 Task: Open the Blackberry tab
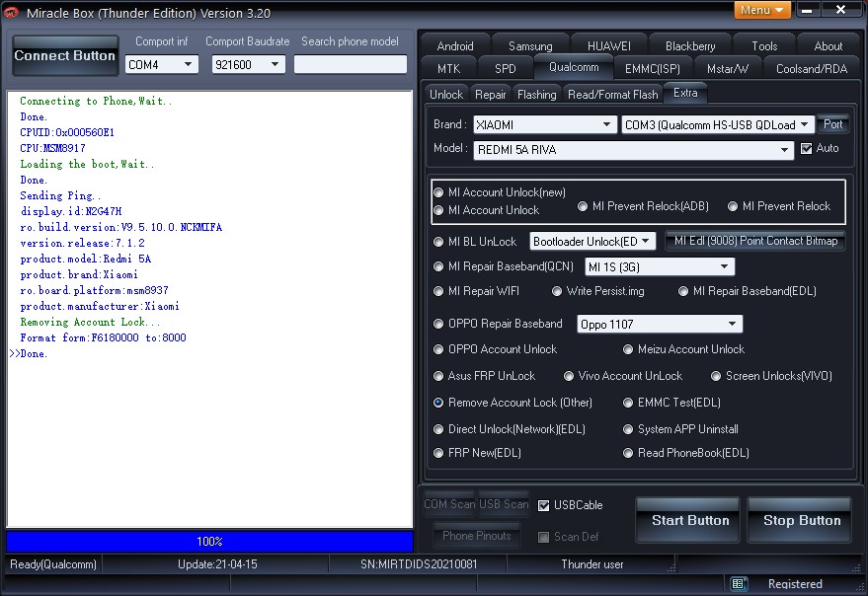[689, 46]
